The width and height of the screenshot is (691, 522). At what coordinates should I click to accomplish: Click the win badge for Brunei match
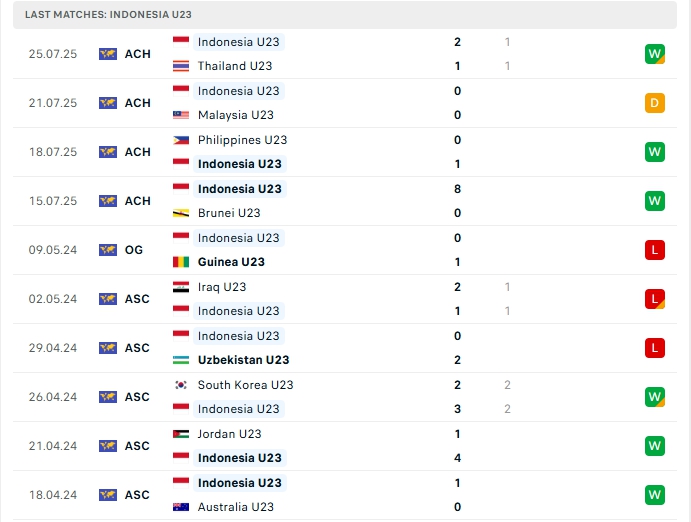click(x=655, y=201)
